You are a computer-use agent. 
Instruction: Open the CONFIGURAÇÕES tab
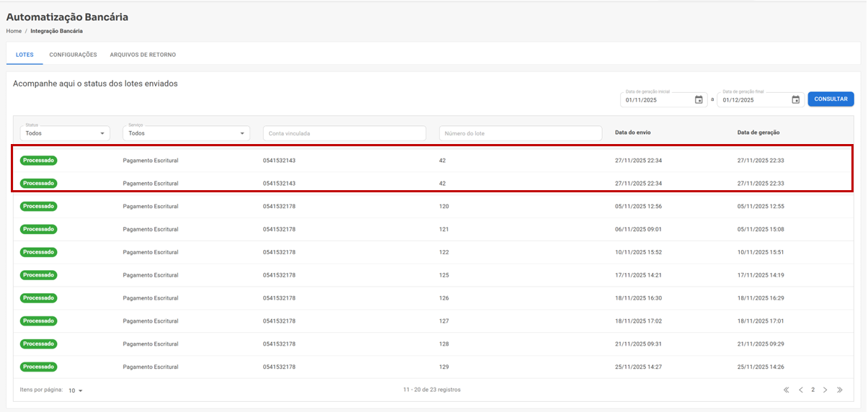click(x=73, y=55)
